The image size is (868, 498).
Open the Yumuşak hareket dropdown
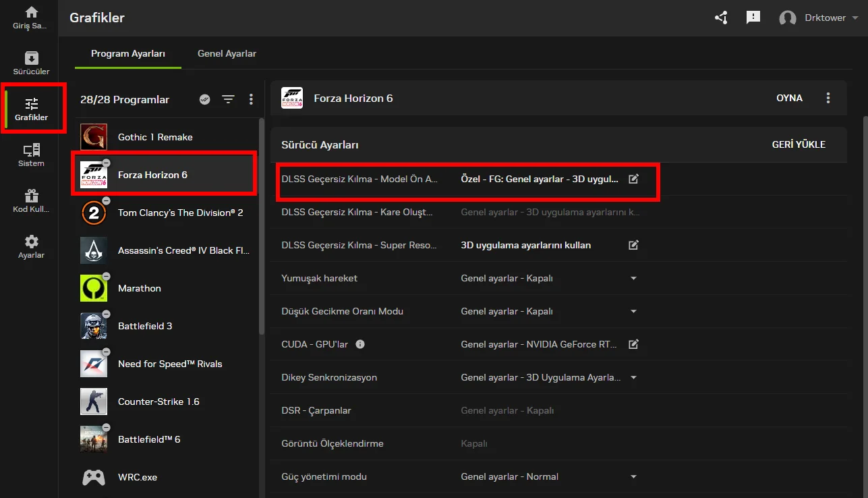click(x=633, y=278)
